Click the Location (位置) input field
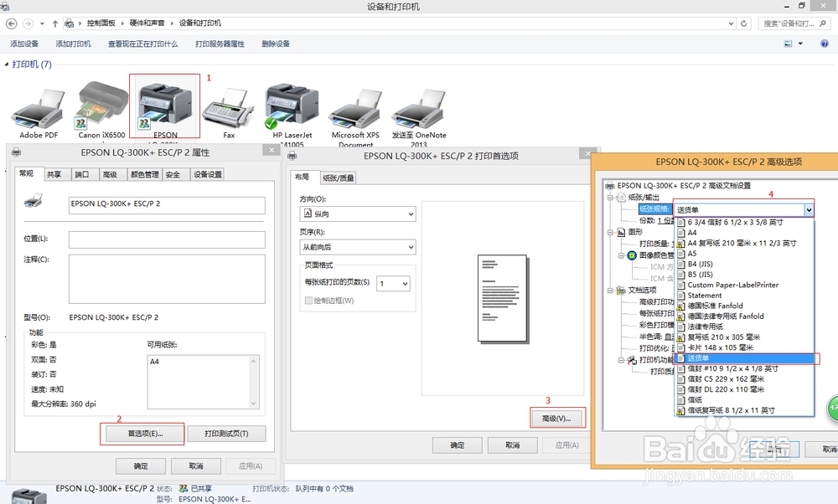 167,239
